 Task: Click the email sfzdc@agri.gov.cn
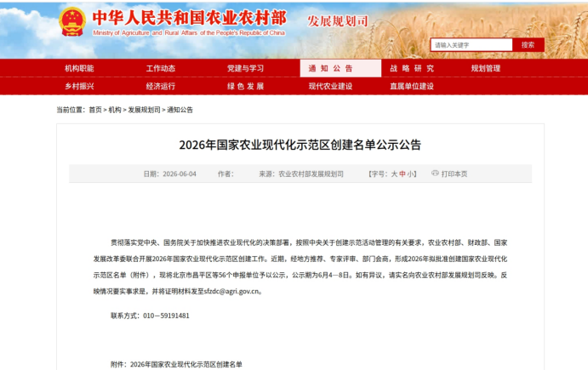[231, 291]
